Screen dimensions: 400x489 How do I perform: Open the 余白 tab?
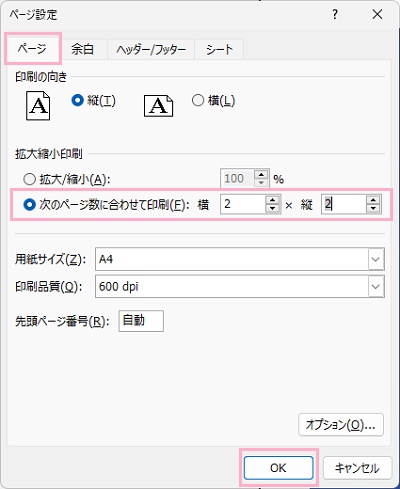83,49
